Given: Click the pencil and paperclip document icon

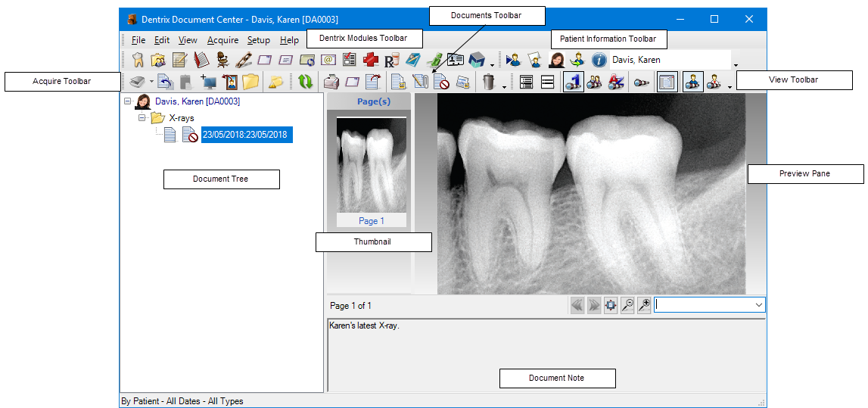Looking at the screenshot, I should pyautogui.click(x=422, y=83).
